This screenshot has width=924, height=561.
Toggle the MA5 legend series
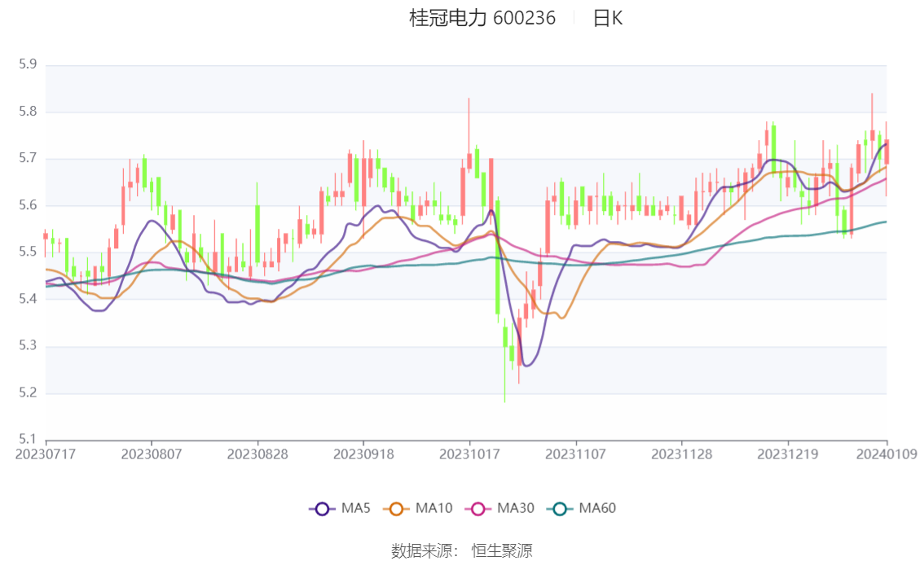coord(340,509)
